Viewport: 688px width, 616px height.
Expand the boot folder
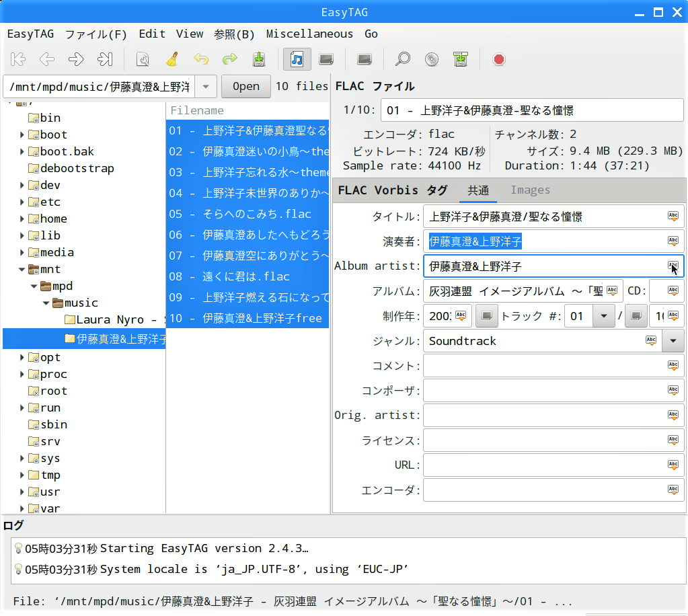[x=22, y=134]
